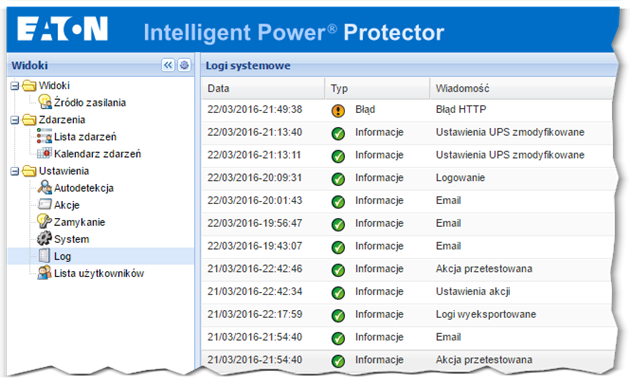Select the 22/03/2016-21:13:40 date cell

click(x=255, y=132)
